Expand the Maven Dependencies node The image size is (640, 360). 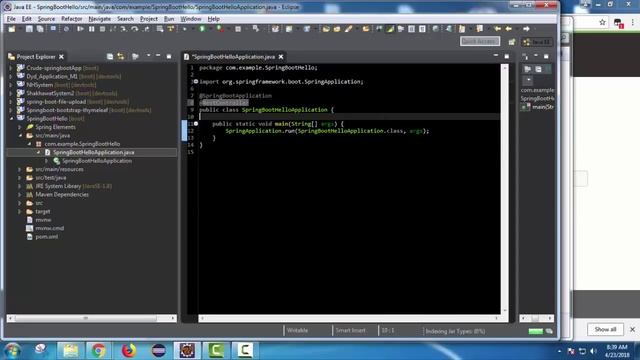click(20, 195)
